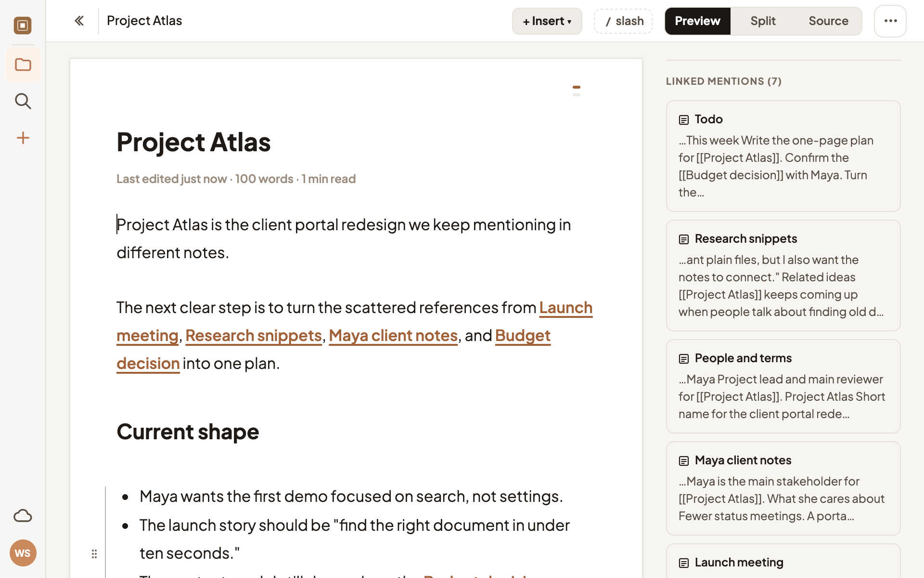
Task: Click the Linked Mentions (7) header
Action: [724, 81]
